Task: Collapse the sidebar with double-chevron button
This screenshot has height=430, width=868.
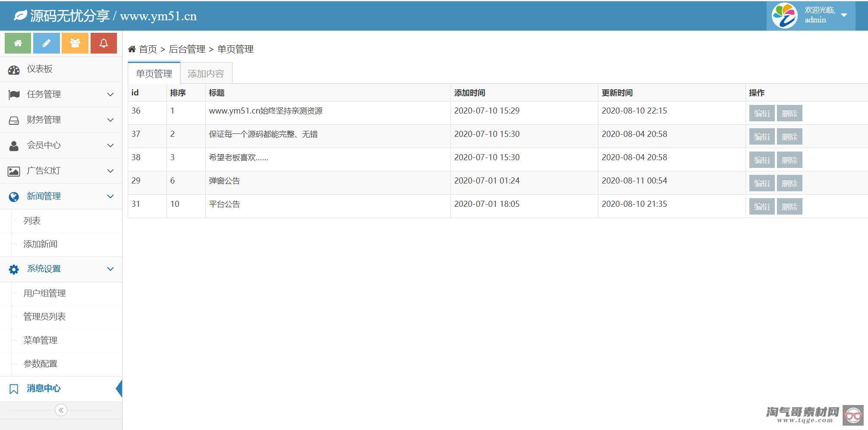Action: pos(61,410)
